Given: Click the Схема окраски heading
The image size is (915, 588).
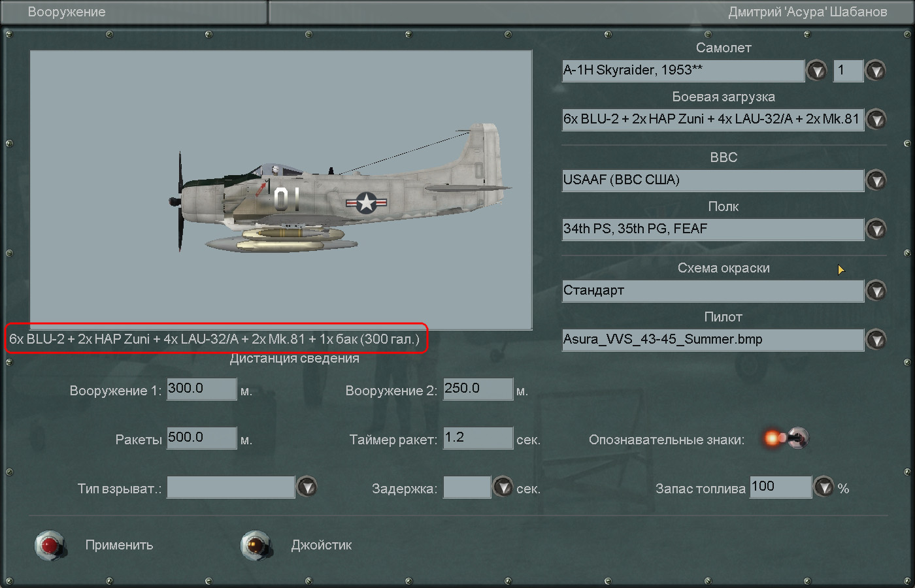Looking at the screenshot, I should [x=724, y=268].
